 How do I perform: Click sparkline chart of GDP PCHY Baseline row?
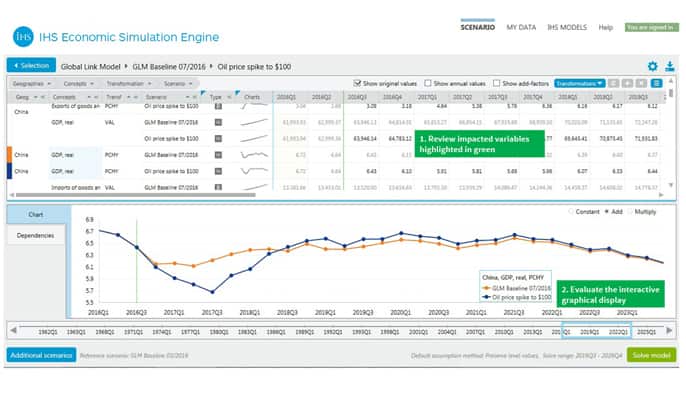(x=254, y=155)
